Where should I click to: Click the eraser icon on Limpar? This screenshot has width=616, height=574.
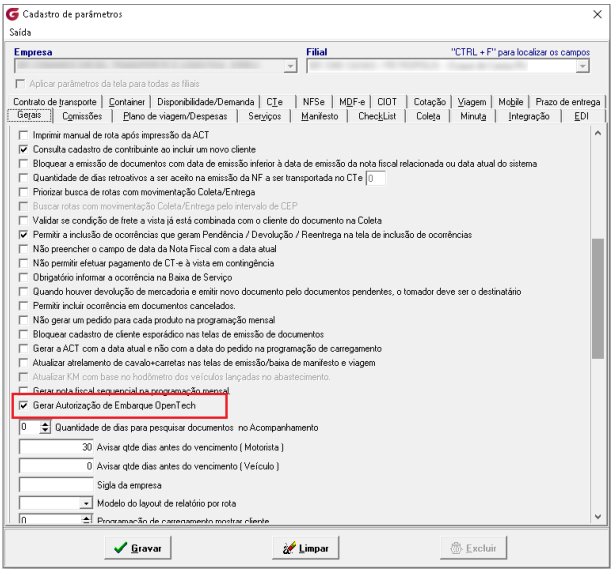click(x=289, y=548)
